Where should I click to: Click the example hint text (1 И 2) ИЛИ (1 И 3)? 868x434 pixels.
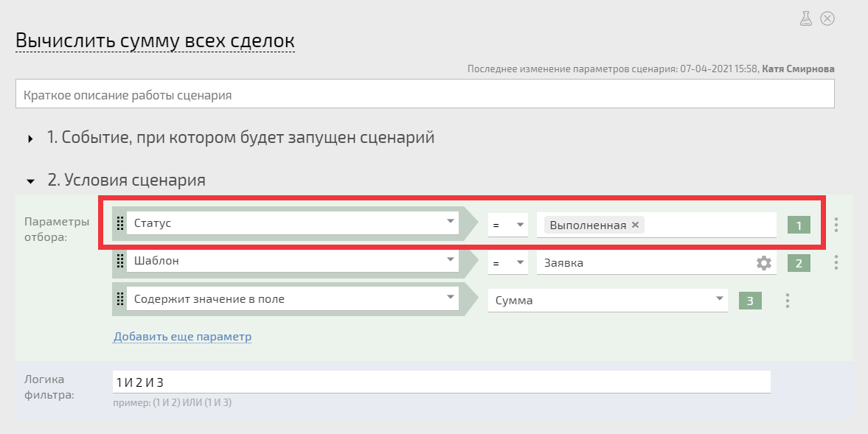192,402
